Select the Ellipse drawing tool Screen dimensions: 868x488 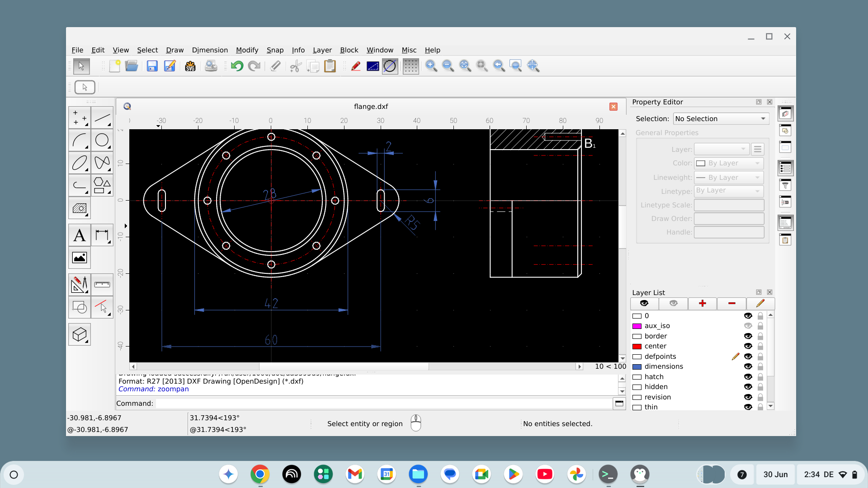80,163
